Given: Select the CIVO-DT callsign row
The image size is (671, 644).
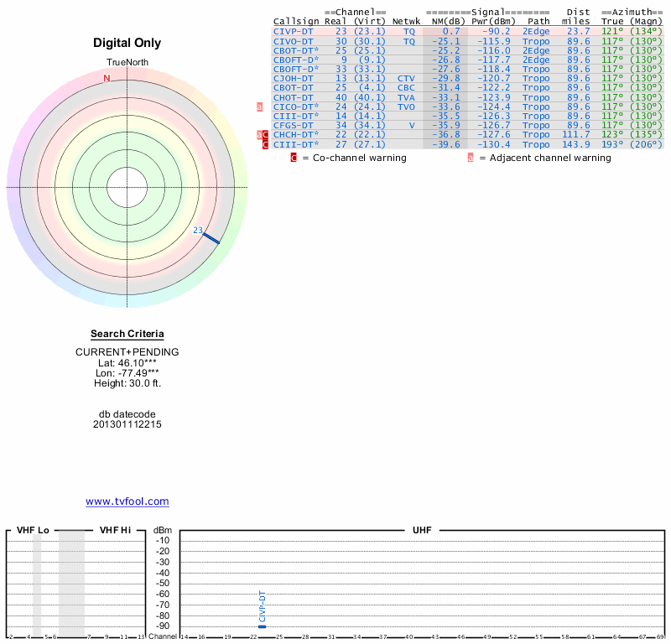Looking at the screenshot, I should tap(293, 41).
